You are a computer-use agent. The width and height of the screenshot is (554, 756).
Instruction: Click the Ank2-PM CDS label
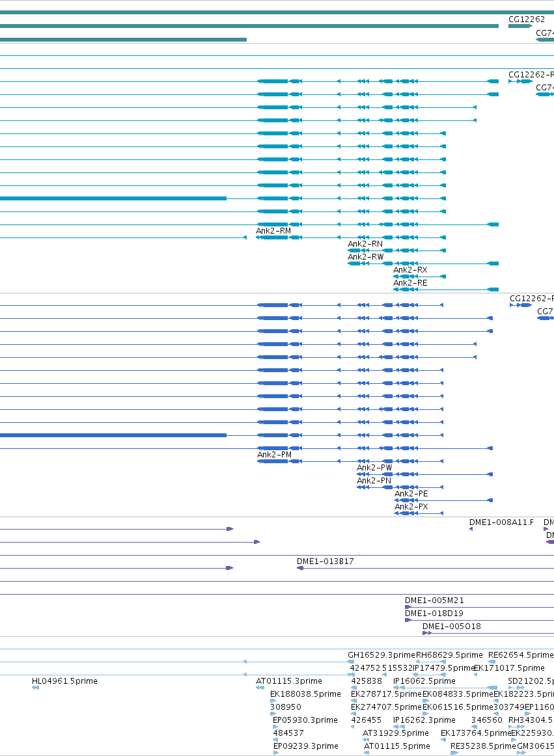pos(274,455)
